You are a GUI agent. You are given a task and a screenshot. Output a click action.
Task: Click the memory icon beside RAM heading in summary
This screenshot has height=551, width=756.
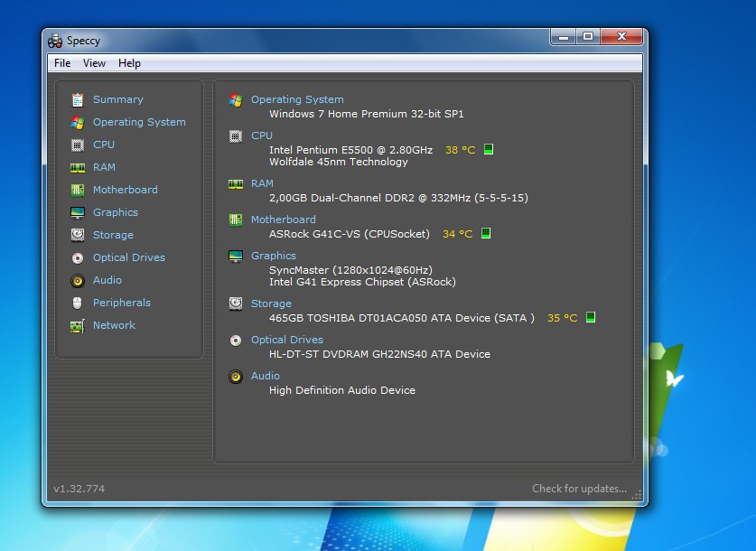pyautogui.click(x=235, y=184)
